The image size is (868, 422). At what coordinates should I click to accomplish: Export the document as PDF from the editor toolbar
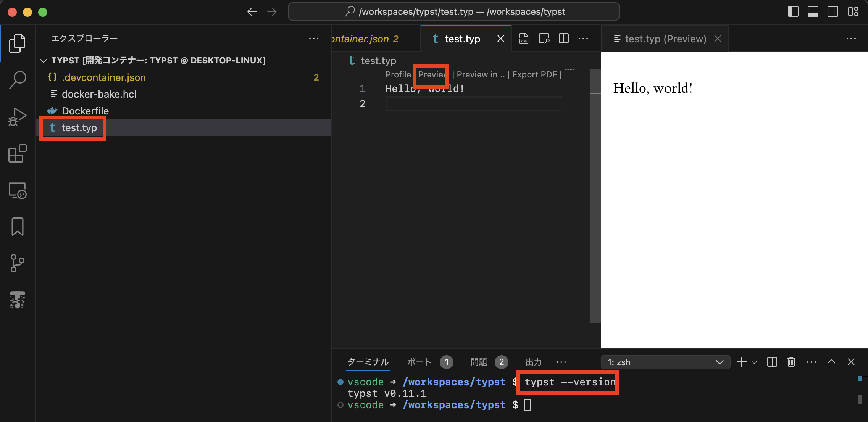[x=523, y=38]
